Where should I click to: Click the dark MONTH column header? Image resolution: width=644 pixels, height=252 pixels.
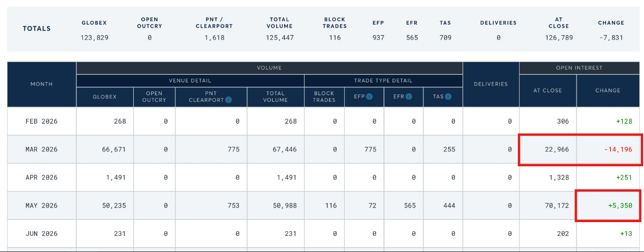pyautogui.click(x=42, y=84)
